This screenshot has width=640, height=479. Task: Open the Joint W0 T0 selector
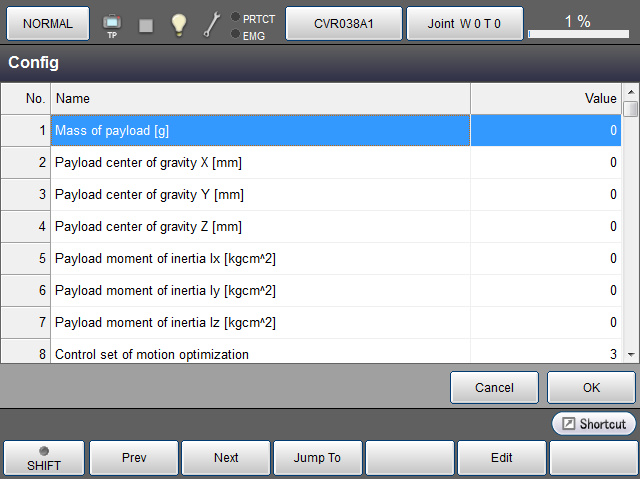point(464,23)
